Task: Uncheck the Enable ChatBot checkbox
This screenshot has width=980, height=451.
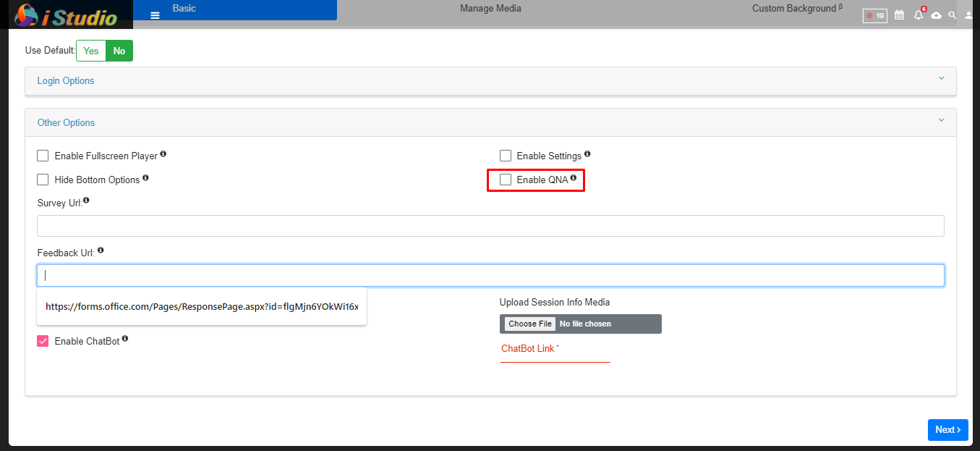Action: (x=43, y=341)
